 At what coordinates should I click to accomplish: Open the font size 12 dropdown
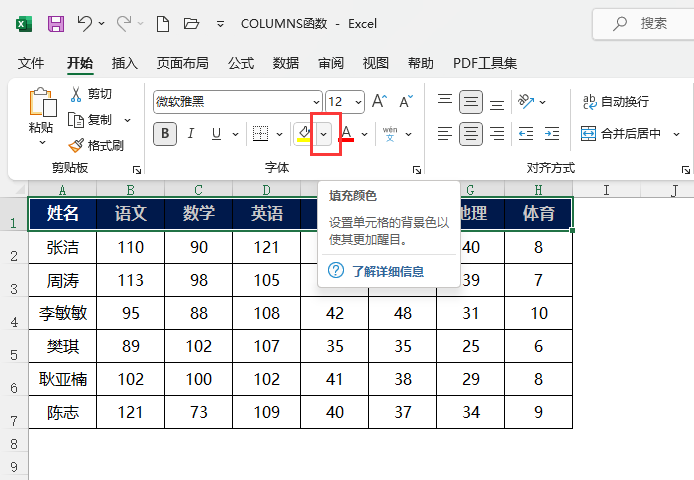click(x=358, y=102)
